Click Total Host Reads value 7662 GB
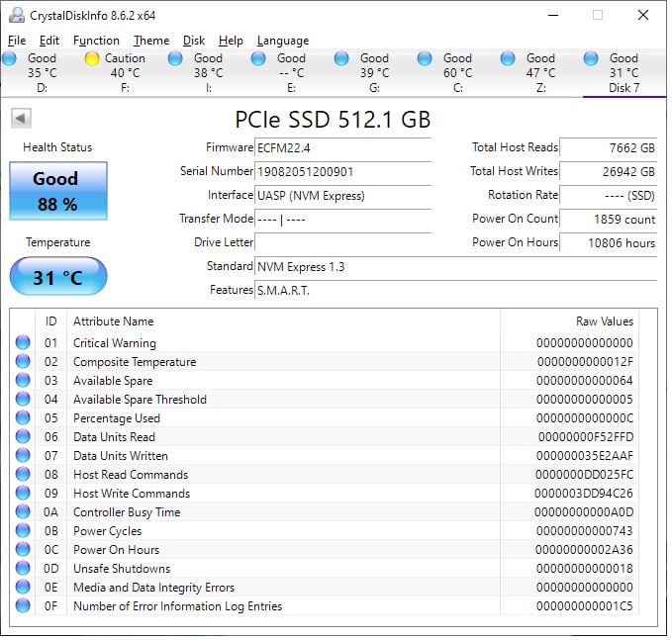Screen dimensions: 672x640 (608, 148)
